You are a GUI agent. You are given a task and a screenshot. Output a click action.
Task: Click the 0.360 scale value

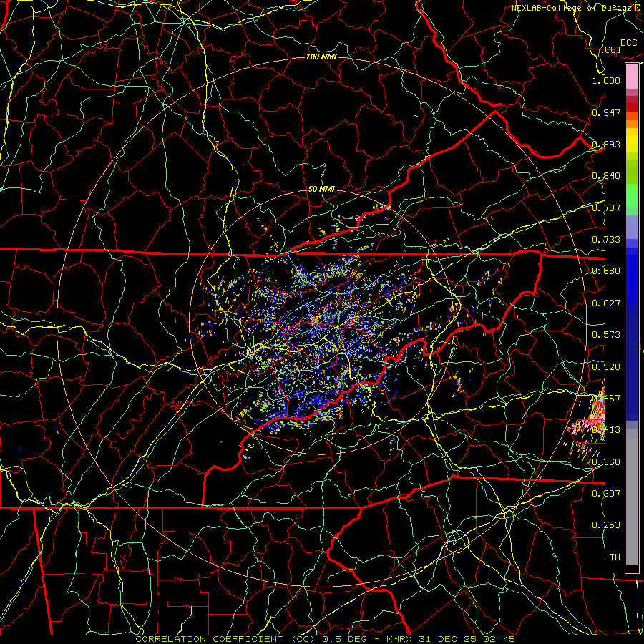606,462
